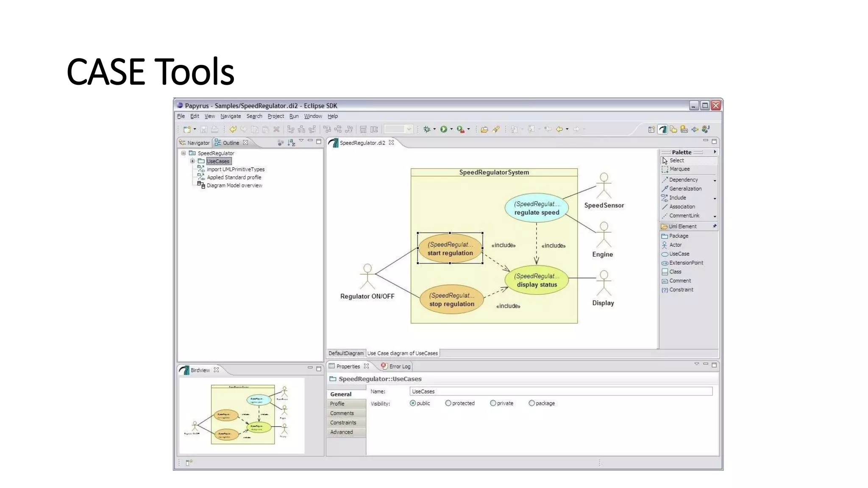Pick the Constraint element in the palette
This screenshot has width=868, height=488.
[681, 290]
